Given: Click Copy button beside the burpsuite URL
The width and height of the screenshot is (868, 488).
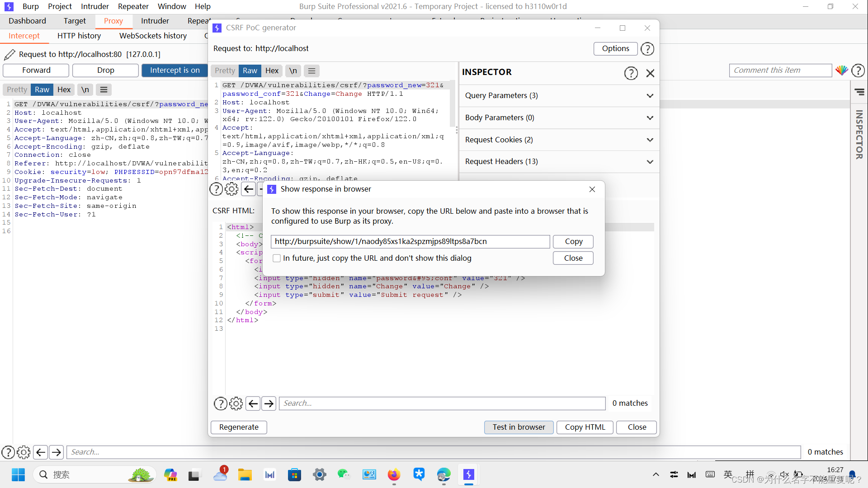Looking at the screenshot, I should click(573, 242).
